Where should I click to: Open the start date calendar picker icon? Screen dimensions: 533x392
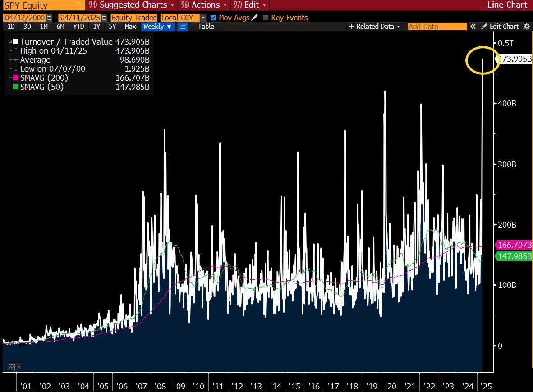[x=49, y=18]
